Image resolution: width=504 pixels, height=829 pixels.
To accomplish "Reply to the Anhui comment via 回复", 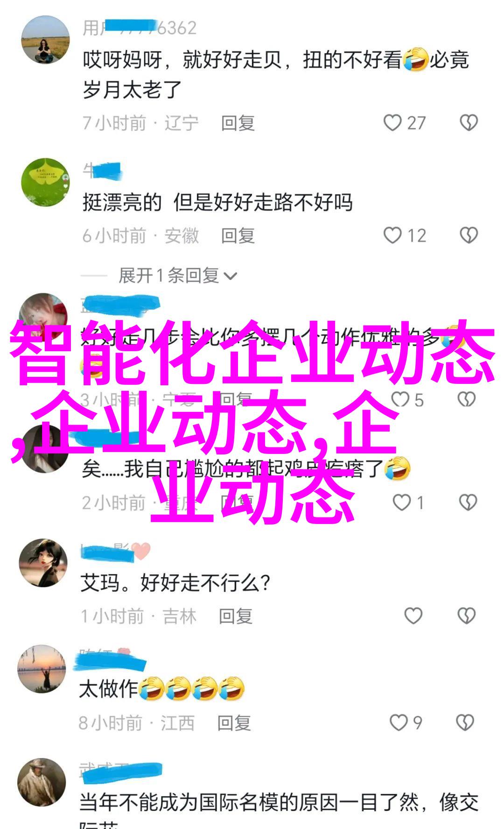I will click(238, 236).
